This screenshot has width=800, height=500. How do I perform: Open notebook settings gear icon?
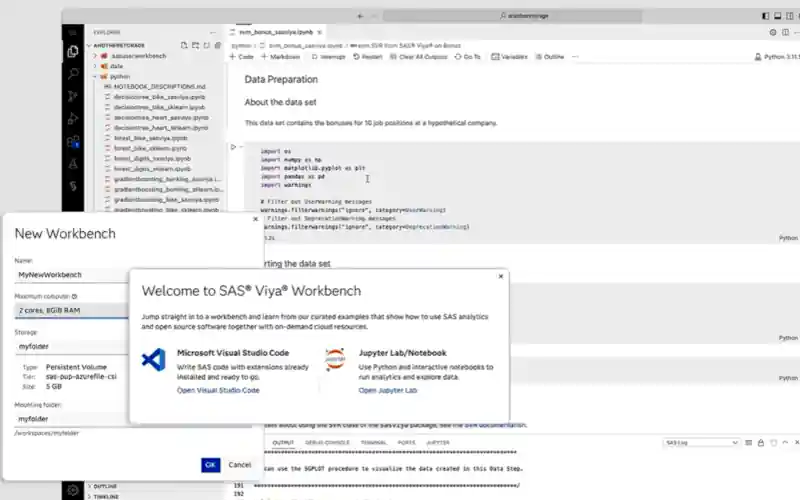pyautogui.click(x=773, y=32)
